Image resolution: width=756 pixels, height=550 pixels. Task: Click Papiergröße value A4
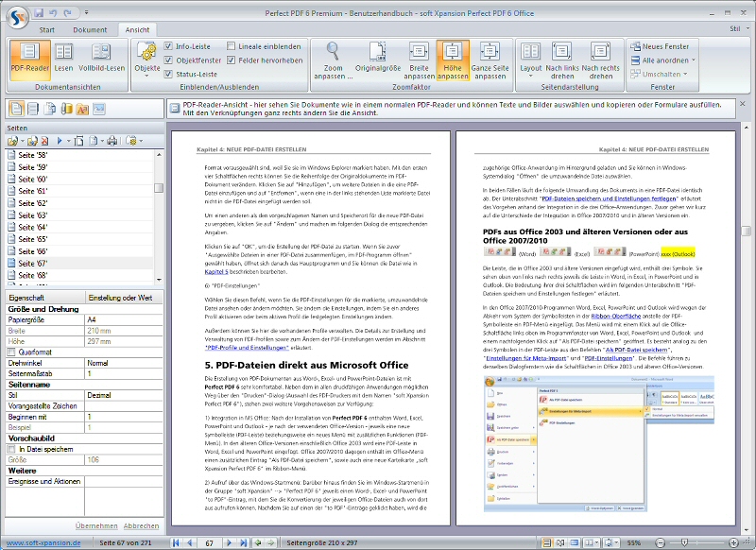tap(124, 320)
